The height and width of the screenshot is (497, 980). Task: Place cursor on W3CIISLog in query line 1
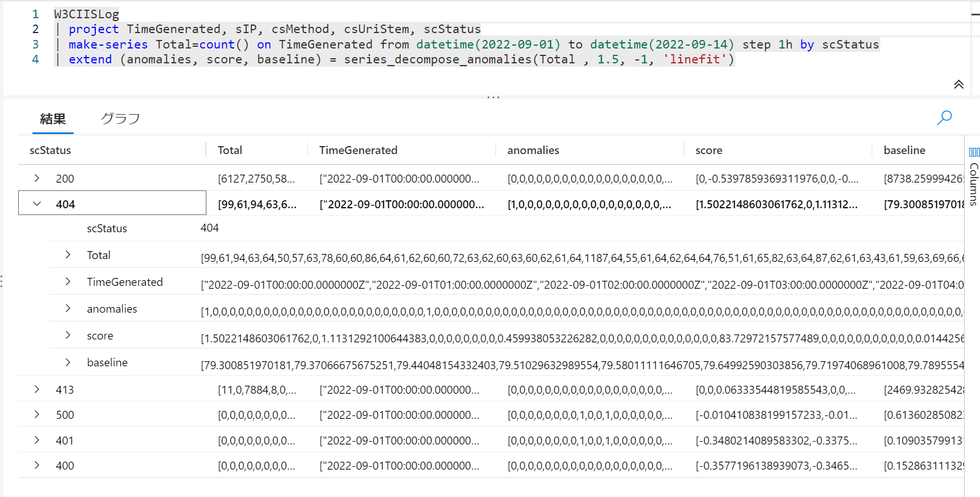point(87,14)
